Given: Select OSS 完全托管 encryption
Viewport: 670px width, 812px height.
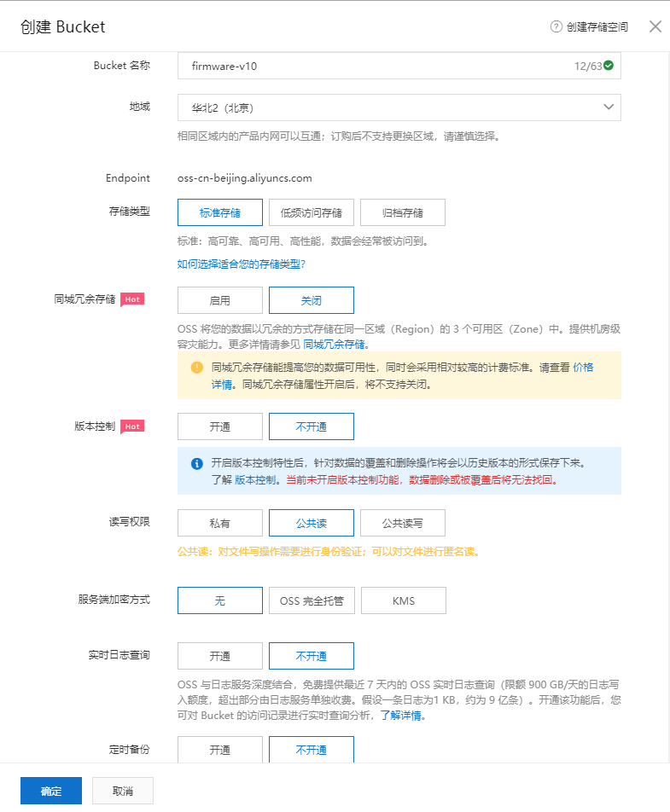Looking at the screenshot, I should (x=312, y=600).
